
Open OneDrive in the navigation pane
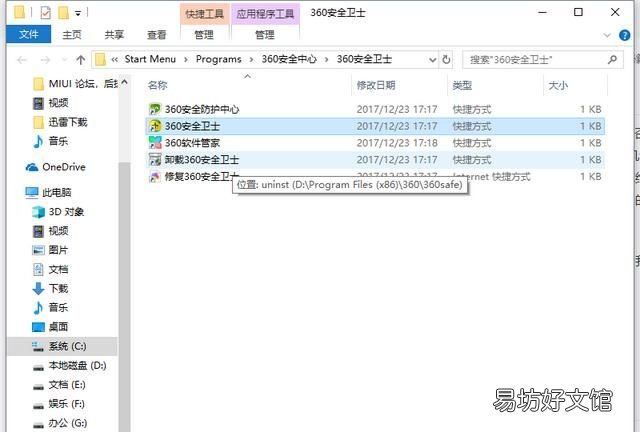pyautogui.click(x=56, y=167)
